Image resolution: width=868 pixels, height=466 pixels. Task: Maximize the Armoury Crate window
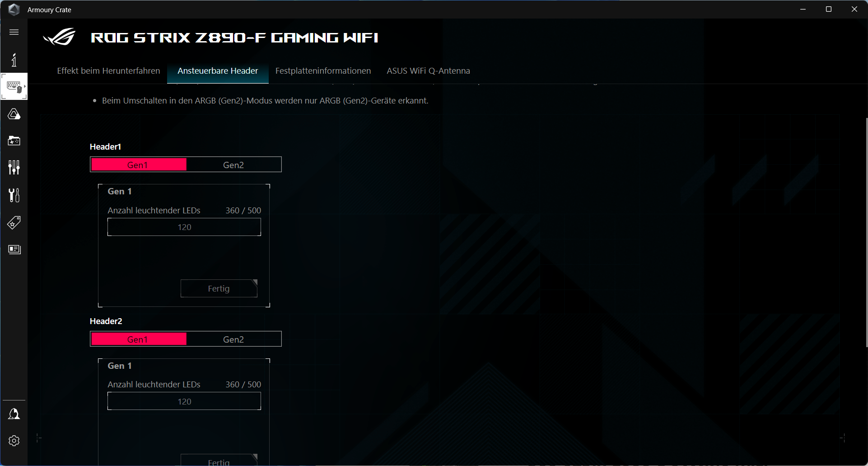click(x=829, y=9)
